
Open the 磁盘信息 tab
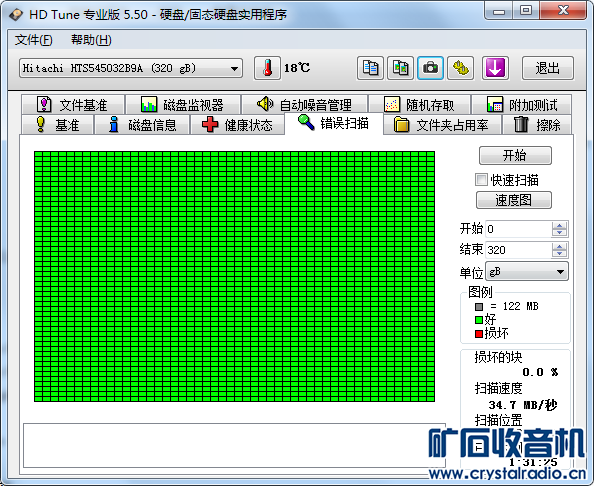tap(142, 125)
